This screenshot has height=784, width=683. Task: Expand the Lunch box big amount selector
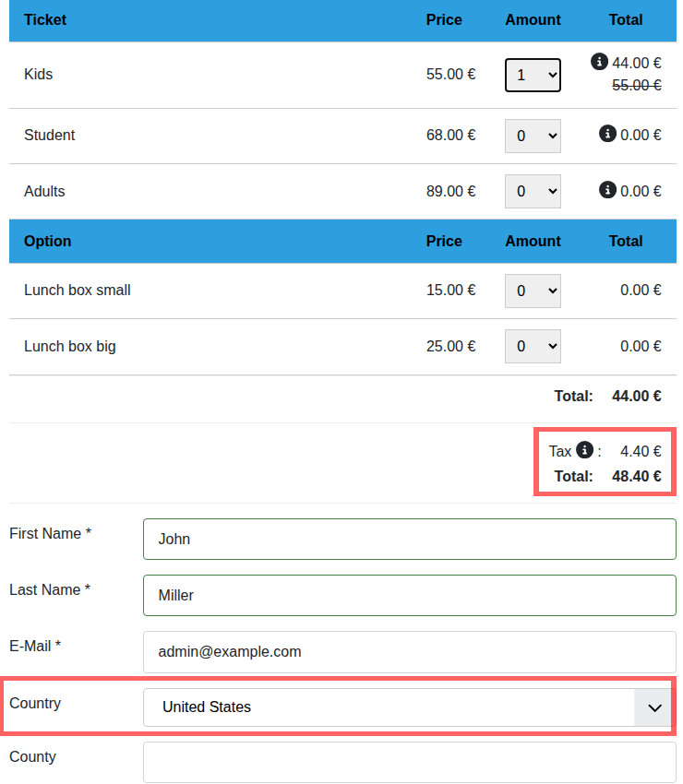click(x=533, y=347)
